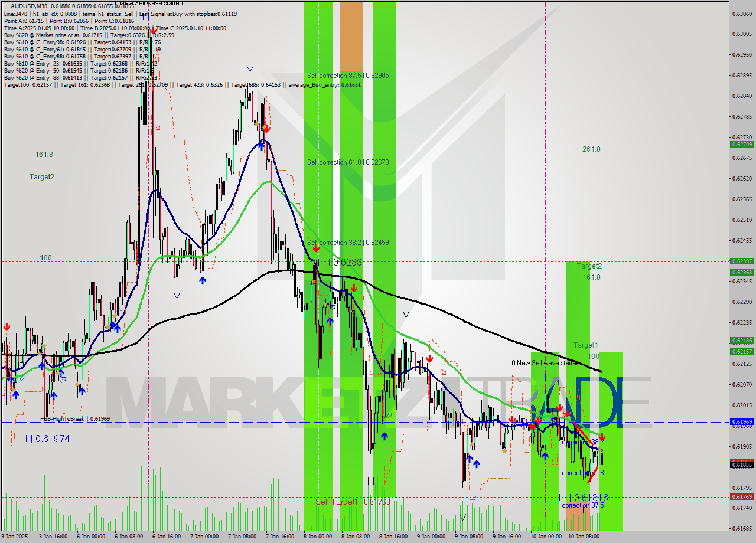Select the 'Buy %20 @ Entry -50: 0.61545' line

(80, 70)
